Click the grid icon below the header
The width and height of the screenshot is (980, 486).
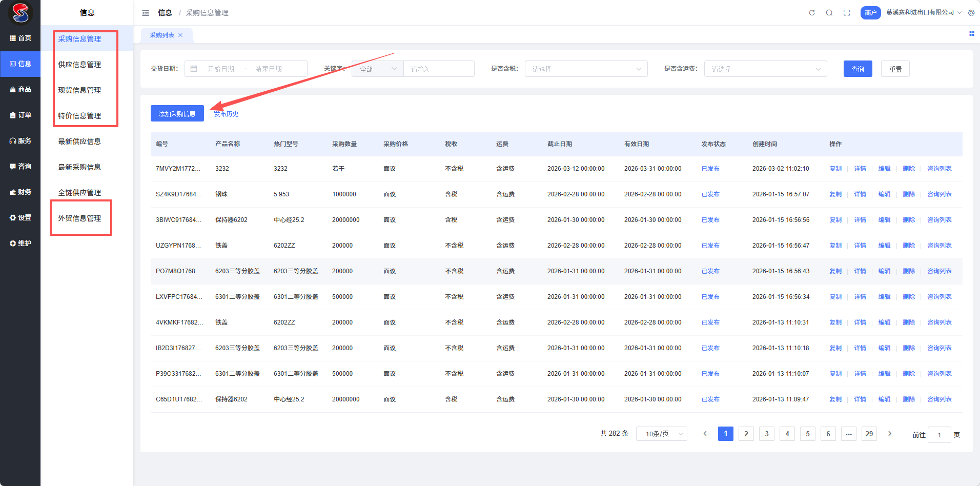coord(971,34)
